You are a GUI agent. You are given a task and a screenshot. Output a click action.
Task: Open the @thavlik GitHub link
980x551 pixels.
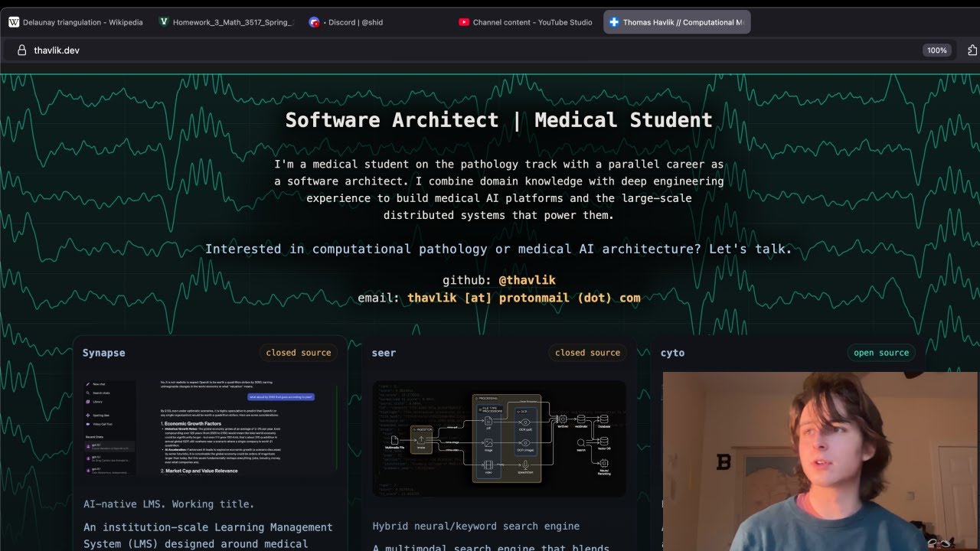tap(527, 280)
